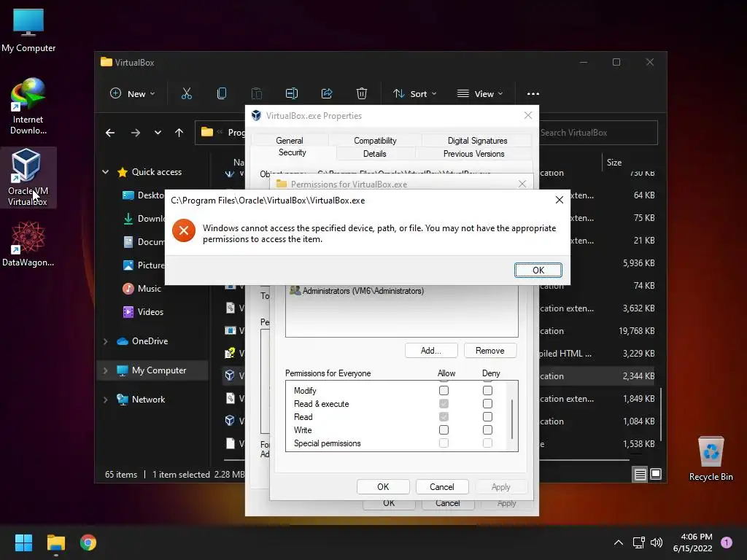
Task: Open the View dropdown in Explorer
Action: (x=480, y=93)
